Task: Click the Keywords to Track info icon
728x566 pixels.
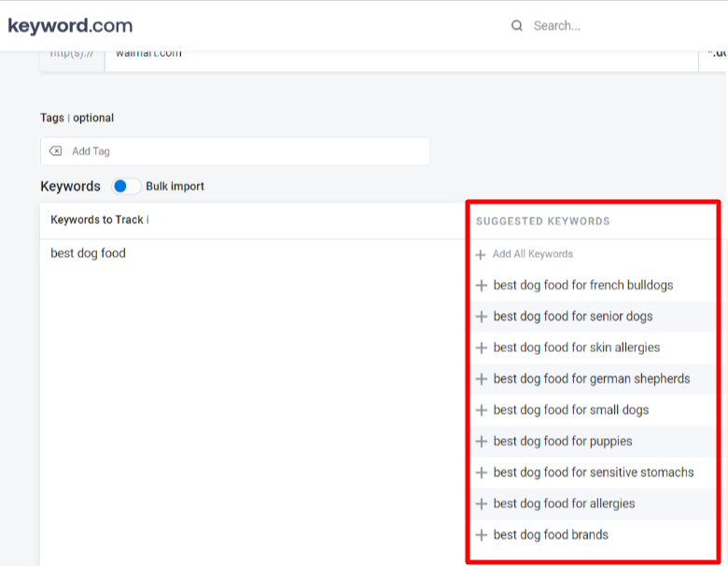Action: click(x=147, y=219)
